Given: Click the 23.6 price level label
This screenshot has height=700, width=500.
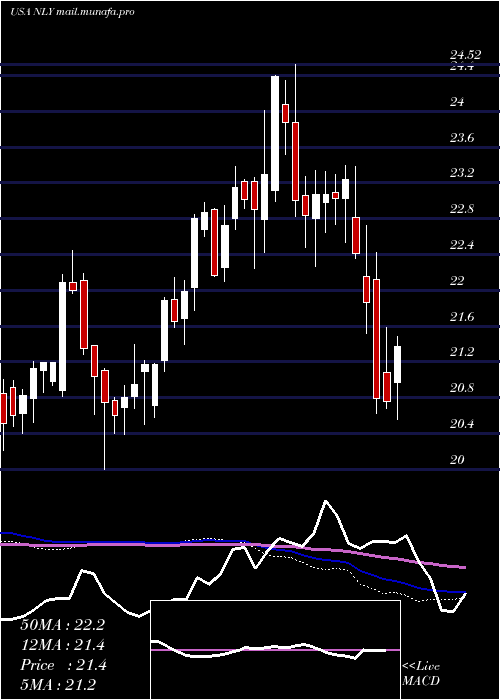Looking at the screenshot, I should (462, 138).
